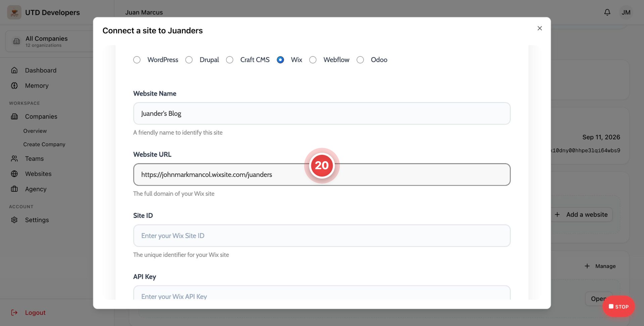The height and width of the screenshot is (326, 644).
Task: Click the Teams people icon
Action: pyautogui.click(x=14, y=158)
